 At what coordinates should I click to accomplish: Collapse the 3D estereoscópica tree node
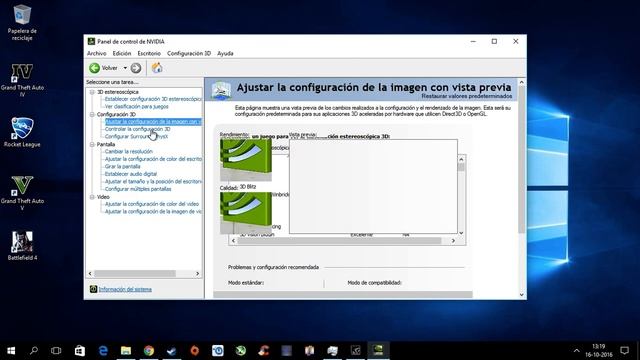pyautogui.click(x=92, y=92)
